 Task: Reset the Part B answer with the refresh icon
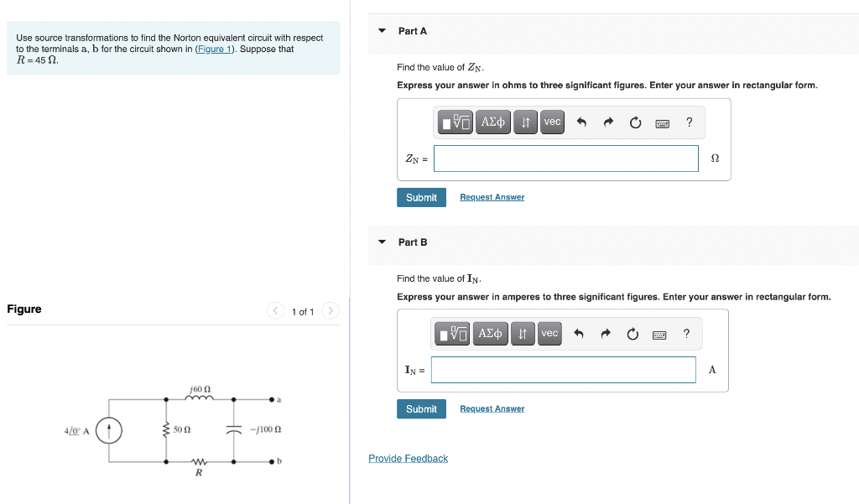click(632, 333)
